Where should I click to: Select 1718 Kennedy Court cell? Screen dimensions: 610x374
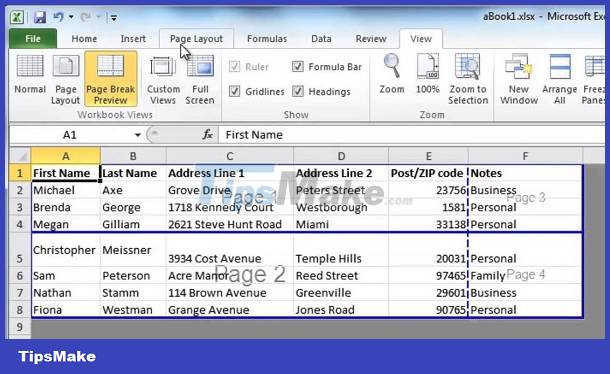230,207
